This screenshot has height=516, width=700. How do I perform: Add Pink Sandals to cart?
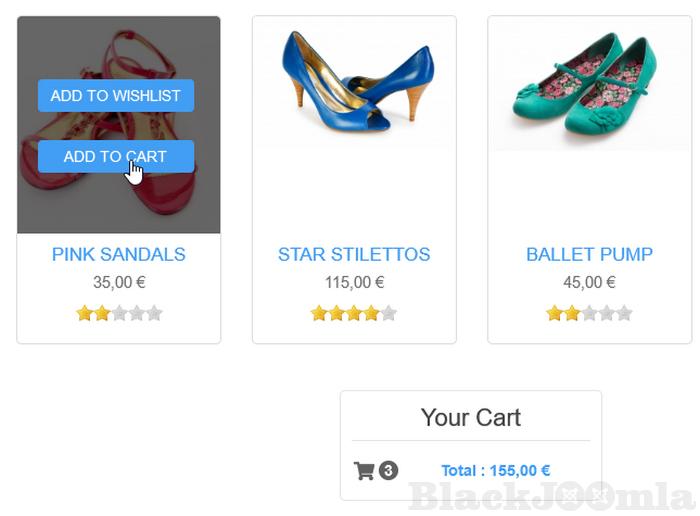116,157
